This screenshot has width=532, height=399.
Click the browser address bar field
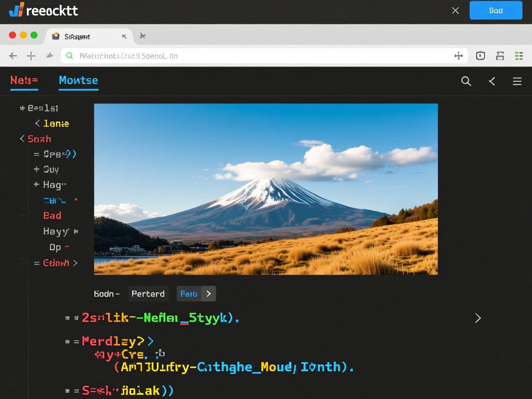pyautogui.click(x=259, y=56)
